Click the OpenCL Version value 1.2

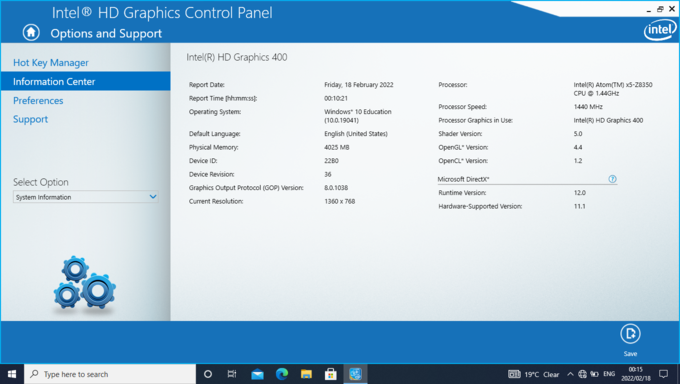tap(578, 161)
